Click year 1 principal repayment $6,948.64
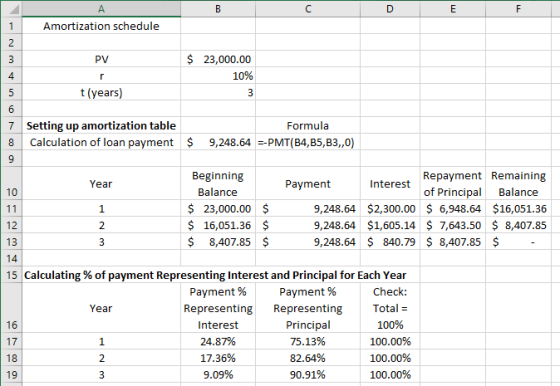Image resolution: width=560 pixels, height=386 pixels. coord(453,209)
